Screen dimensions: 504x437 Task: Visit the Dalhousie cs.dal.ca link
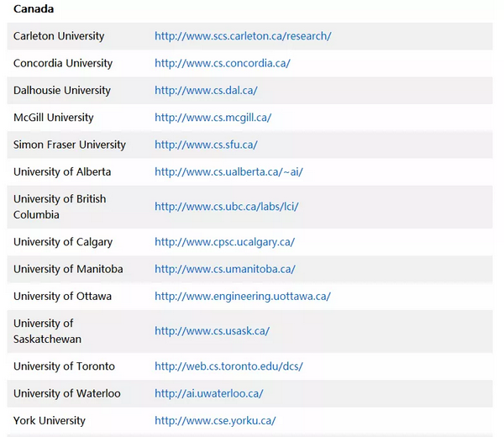206,91
